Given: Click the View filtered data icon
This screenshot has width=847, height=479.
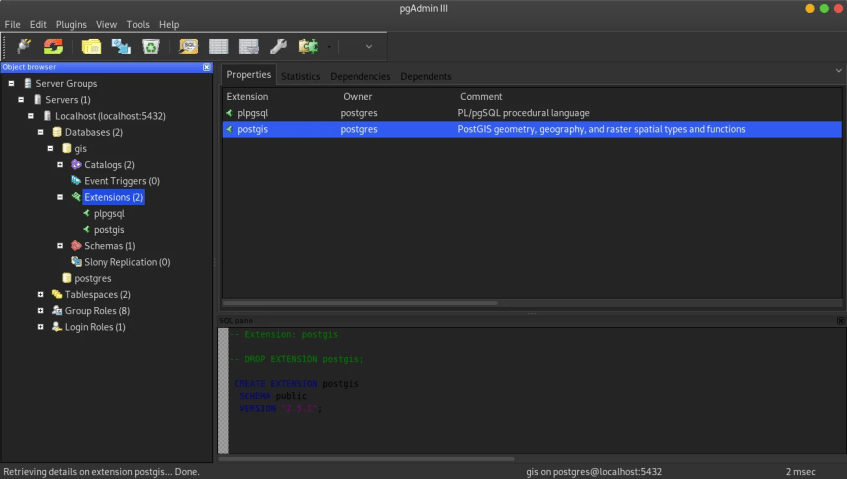Looking at the screenshot, I should pyautogui.click(x=248, y=46).
